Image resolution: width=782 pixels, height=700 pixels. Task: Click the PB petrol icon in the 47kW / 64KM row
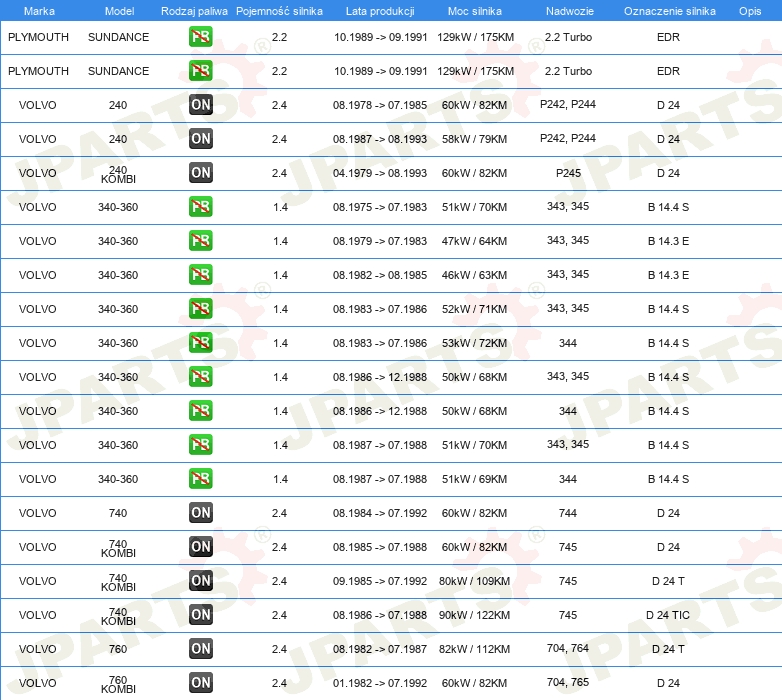click(201, 240)
